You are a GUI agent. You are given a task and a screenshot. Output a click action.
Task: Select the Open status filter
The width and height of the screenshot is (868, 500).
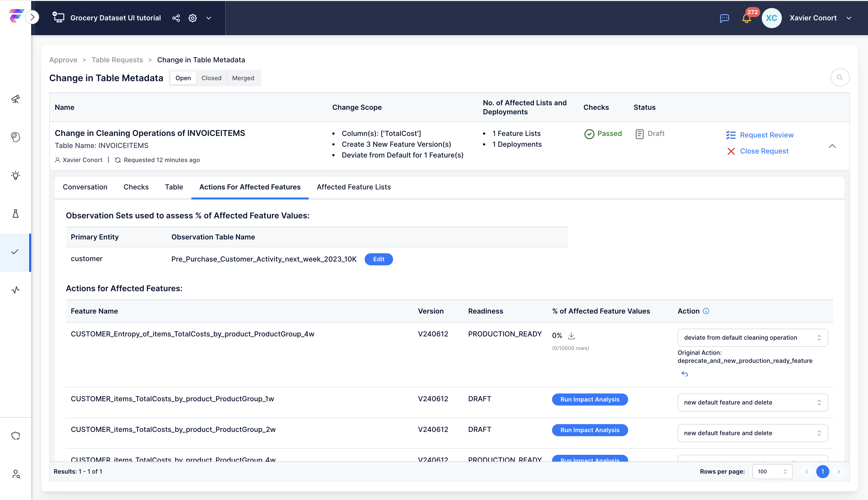[183, 78]
